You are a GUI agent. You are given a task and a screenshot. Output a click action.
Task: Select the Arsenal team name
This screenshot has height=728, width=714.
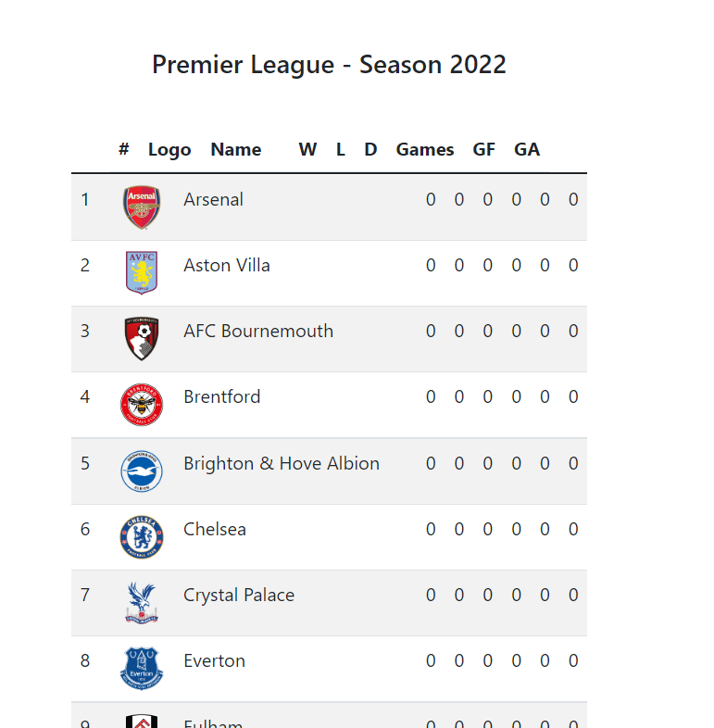point(213,199)
